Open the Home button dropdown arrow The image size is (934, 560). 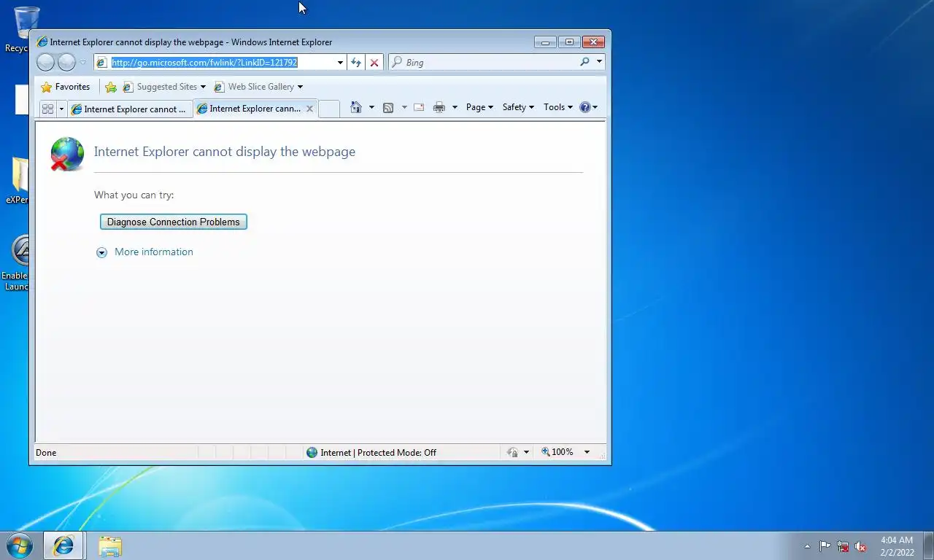tap(371, 107)
